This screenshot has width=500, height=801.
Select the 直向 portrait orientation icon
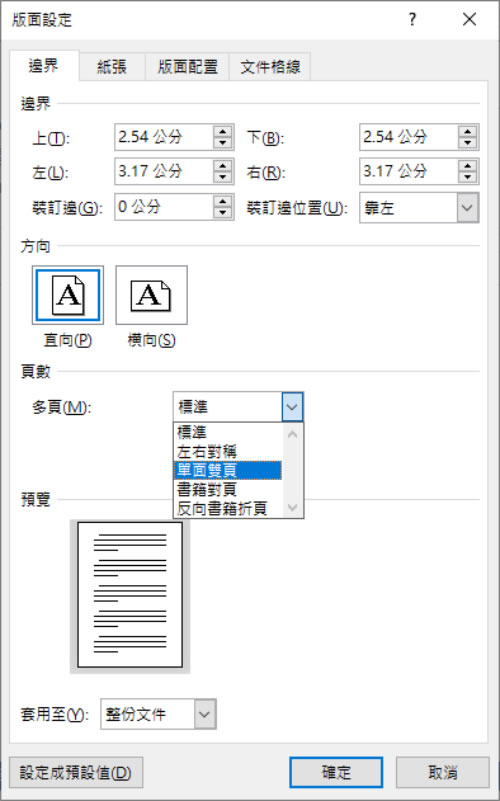(67, 295)
